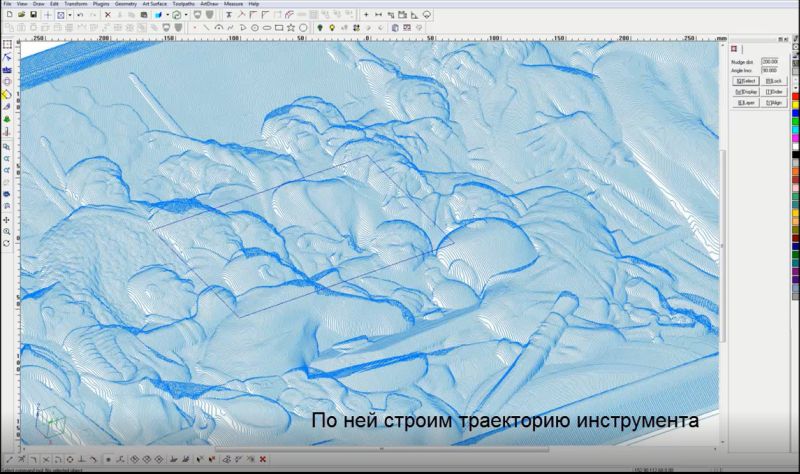Click the Angle incr input field
This screenshot has height=474, width=800.
(770, 71)
